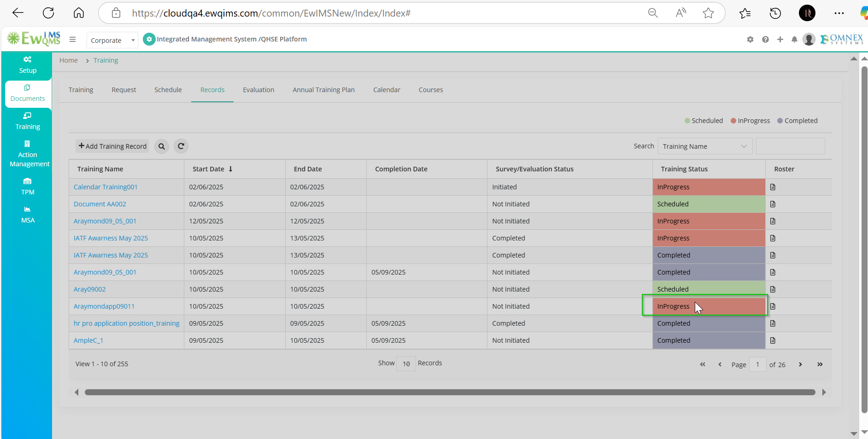The height and width of the screenshot is (439, 868).
Task: Click the browser address bar URL
Action: (x=271, y=13)
